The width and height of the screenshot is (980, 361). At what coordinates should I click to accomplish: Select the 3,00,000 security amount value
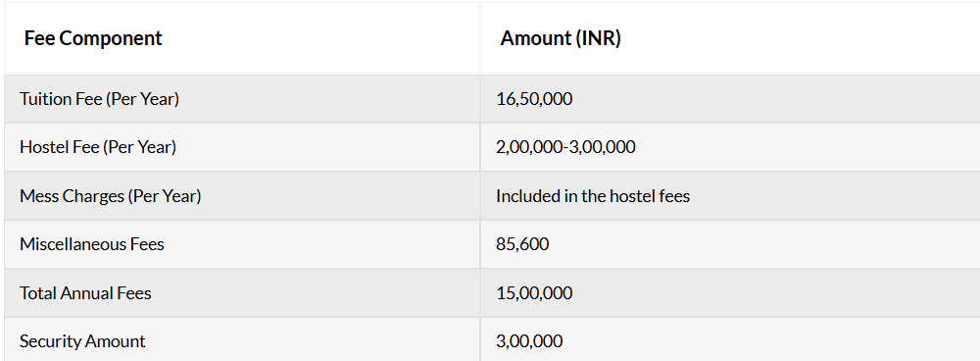coord(529,341)
